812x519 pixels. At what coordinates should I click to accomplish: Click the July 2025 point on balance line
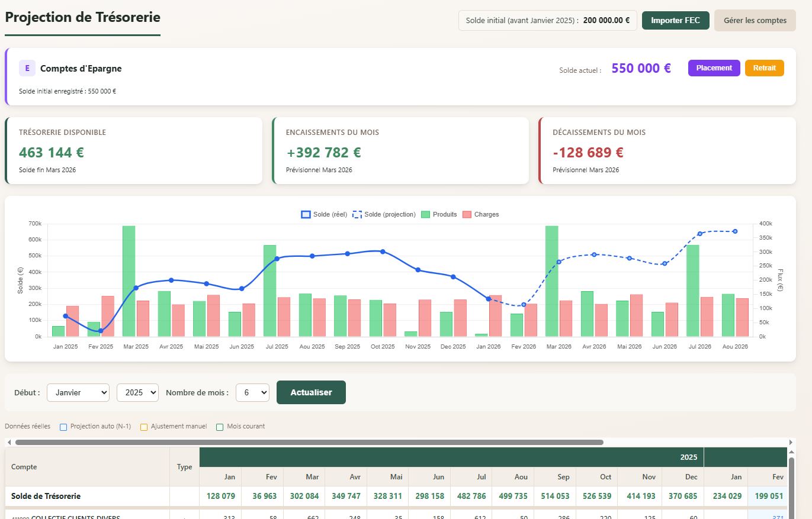click(277, 259)
